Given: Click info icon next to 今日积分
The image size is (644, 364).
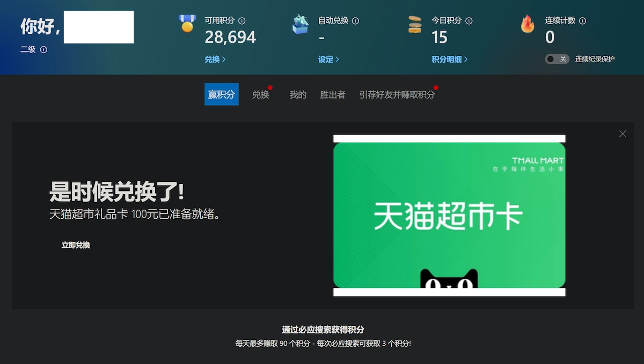Looking at the screenshot, I should 469,21.
